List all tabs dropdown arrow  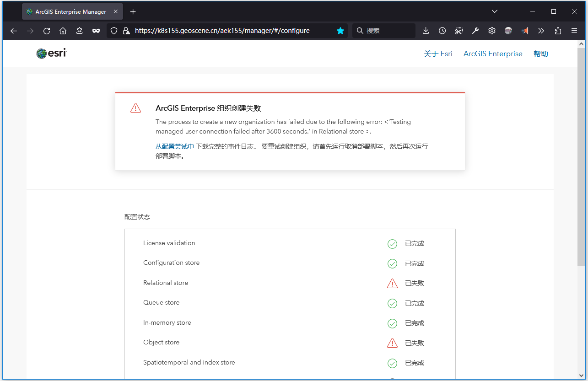pyautogui.click(x=495, y=11)
